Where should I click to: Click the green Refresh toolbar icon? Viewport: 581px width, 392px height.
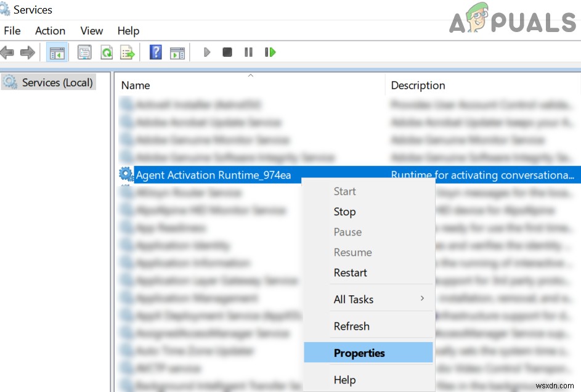coord(107,52)
